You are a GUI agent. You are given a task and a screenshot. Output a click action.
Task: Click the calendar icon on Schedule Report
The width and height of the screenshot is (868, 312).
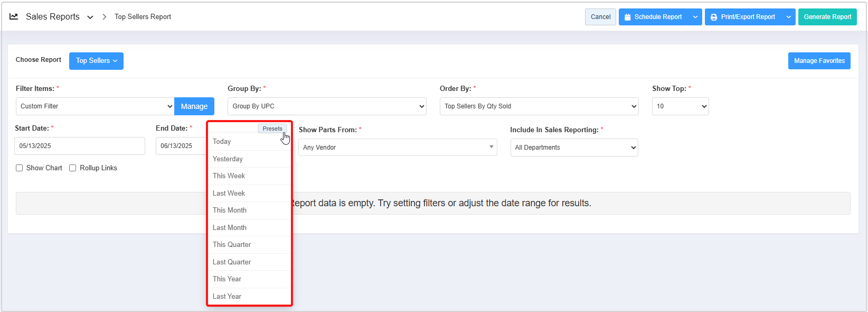coord(627,17)
